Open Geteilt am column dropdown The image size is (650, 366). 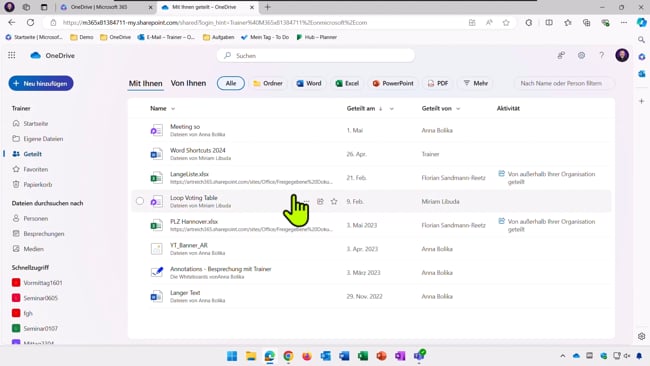[x=391, y=109]
